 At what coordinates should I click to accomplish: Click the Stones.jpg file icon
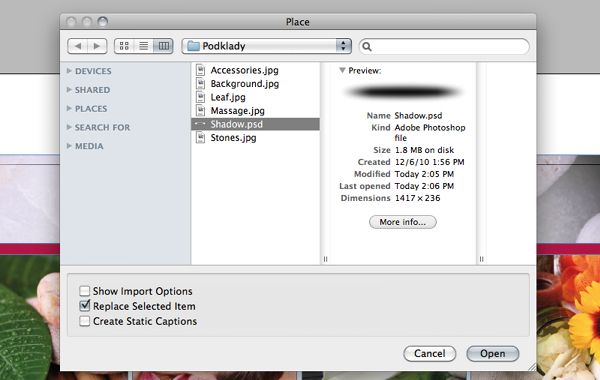[200, 137]
